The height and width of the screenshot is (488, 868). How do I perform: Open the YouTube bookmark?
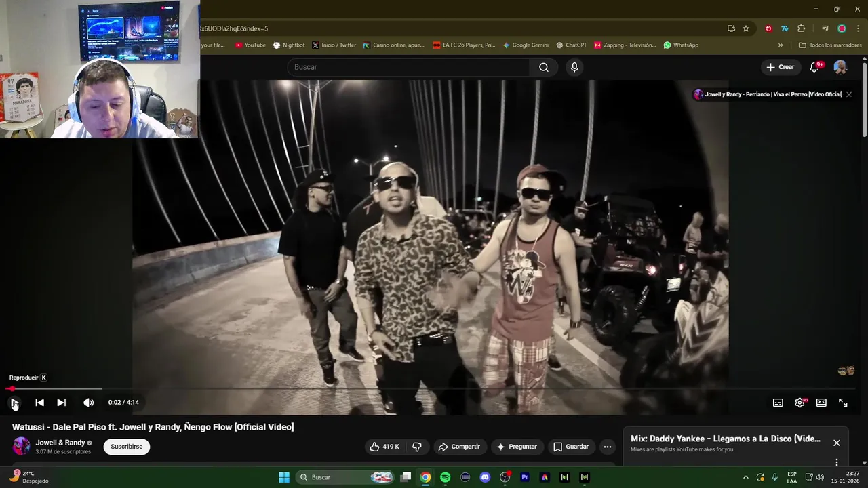tap(250, 45)
